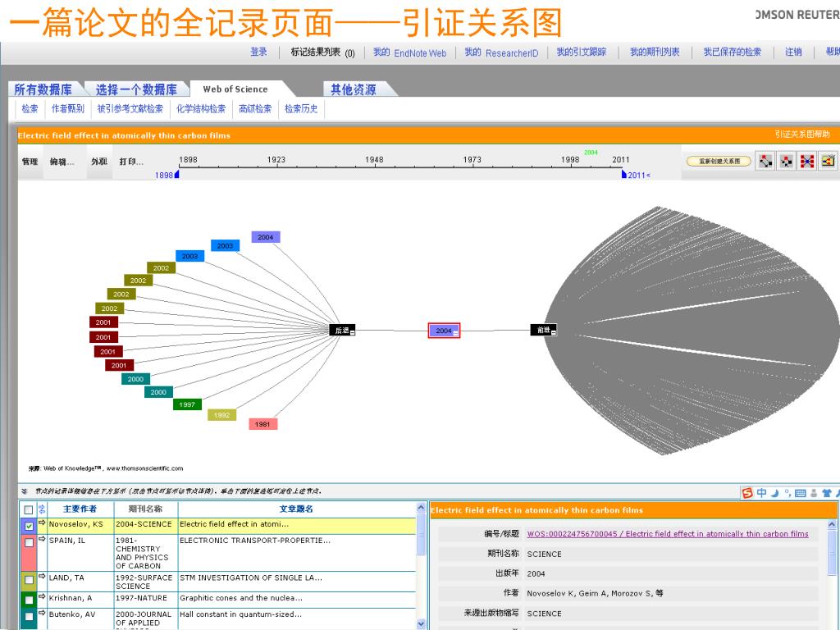Viewport: 840px width, 630px height.
Task: Open the 打印 menu
Action: 132,162
